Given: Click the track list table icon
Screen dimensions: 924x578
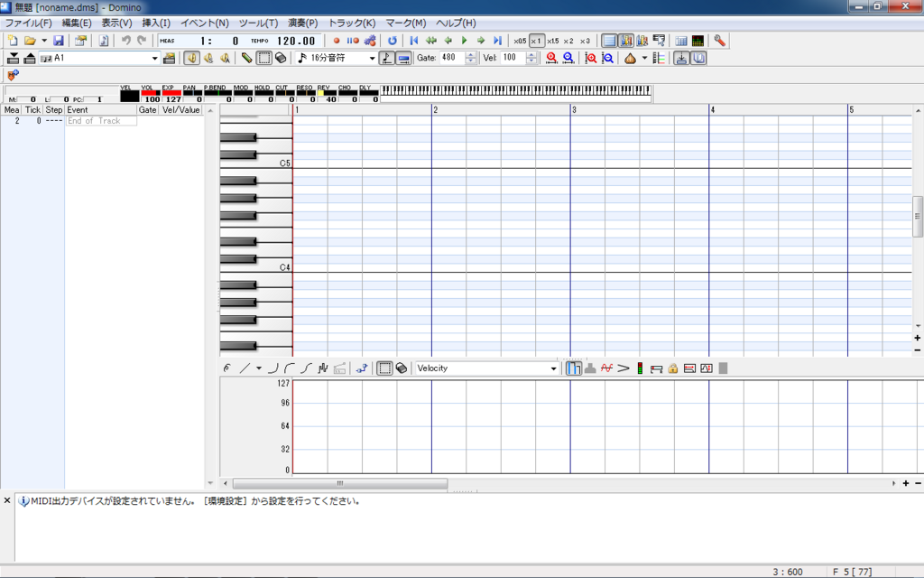Looking at the screenshot, I should (x=681, y=41).
